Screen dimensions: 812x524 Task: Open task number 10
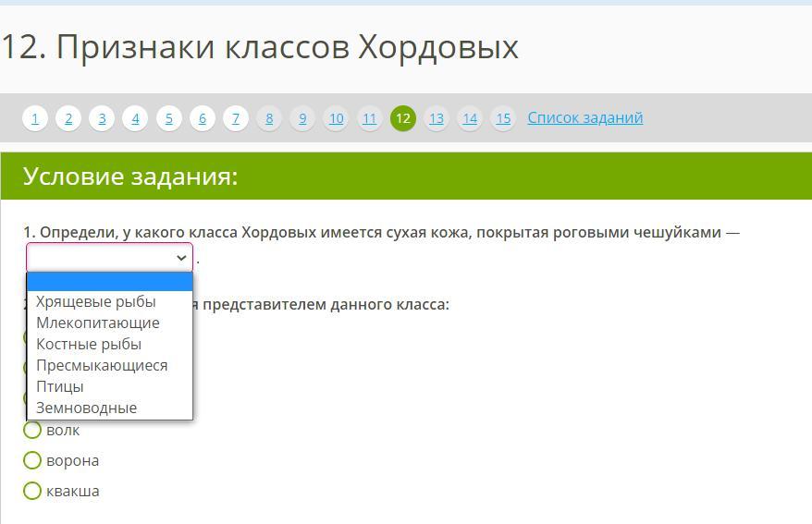click(336, 118)
